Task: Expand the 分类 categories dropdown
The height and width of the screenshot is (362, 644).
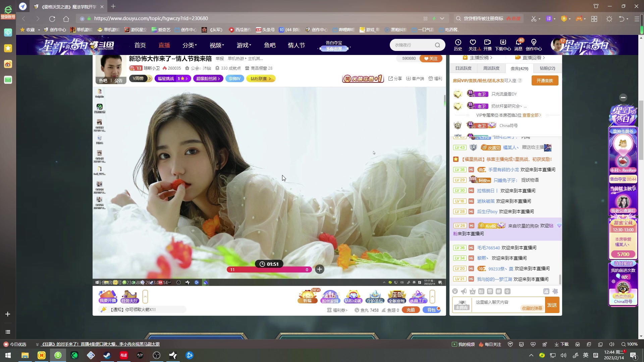Action: (190, 45)
